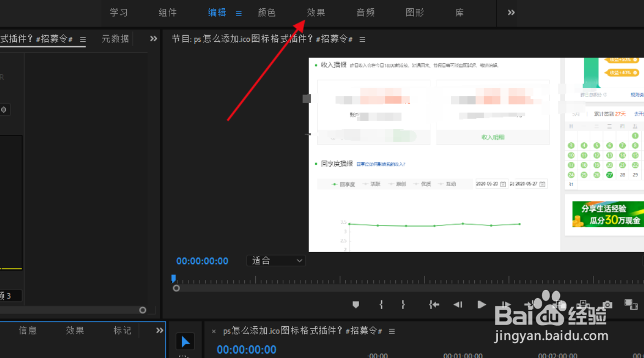Click the Step Back one frame icon
Image resolution: width=644 pixels, height=358 pixels.
[458, 304]
